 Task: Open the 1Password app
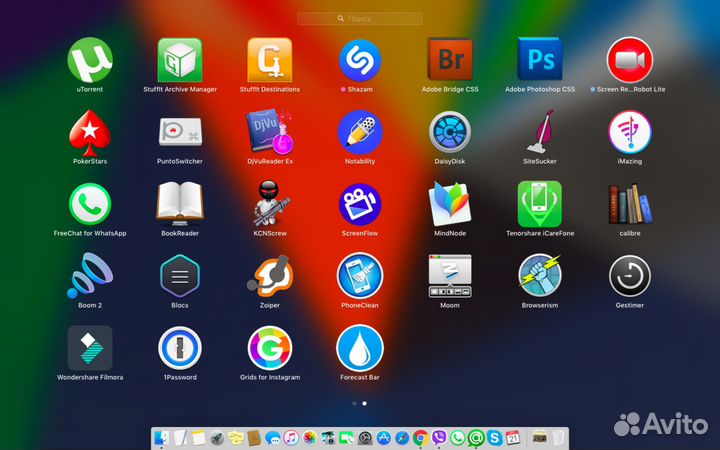pos(180,348)
